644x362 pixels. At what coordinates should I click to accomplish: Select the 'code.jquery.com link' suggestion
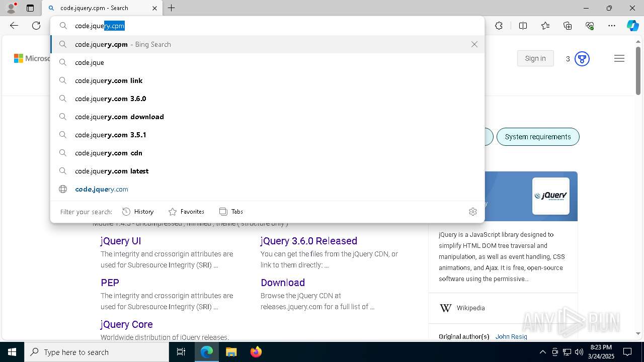pyautogui.click(x=268, y=80)
